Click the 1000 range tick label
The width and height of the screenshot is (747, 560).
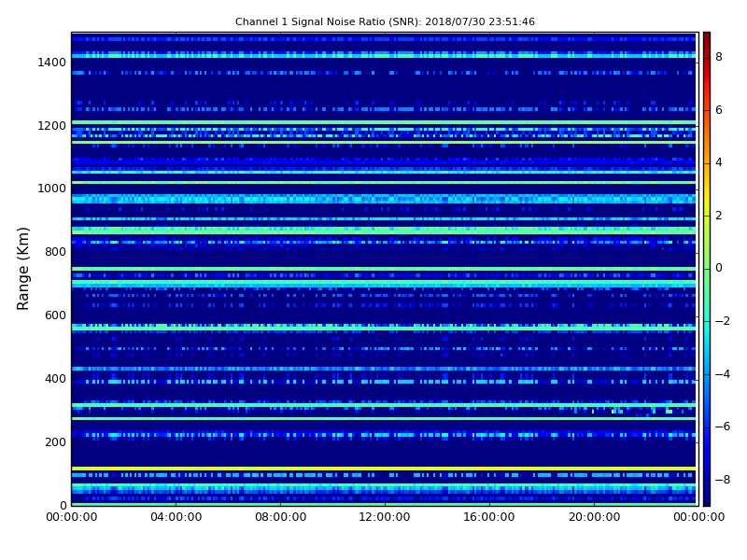pyautogui.click(x=51, y=189)
